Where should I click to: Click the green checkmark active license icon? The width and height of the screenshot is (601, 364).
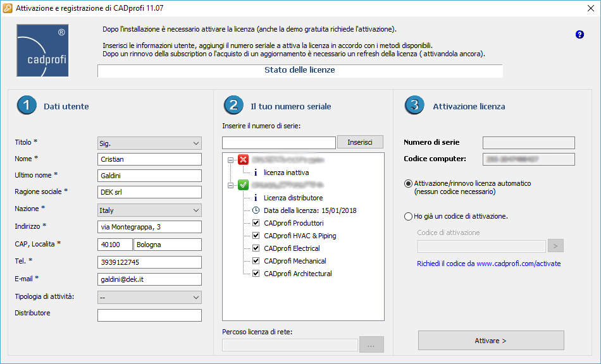coord(243,185)
